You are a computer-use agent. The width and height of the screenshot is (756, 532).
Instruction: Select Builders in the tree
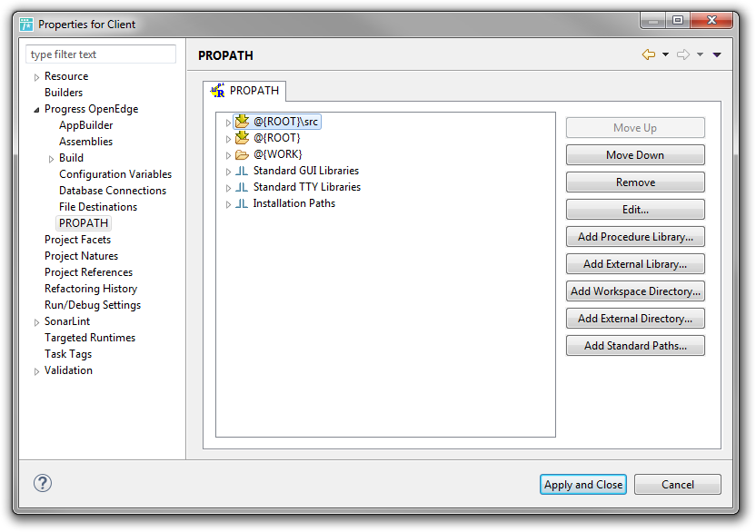[x=64, y=93]
